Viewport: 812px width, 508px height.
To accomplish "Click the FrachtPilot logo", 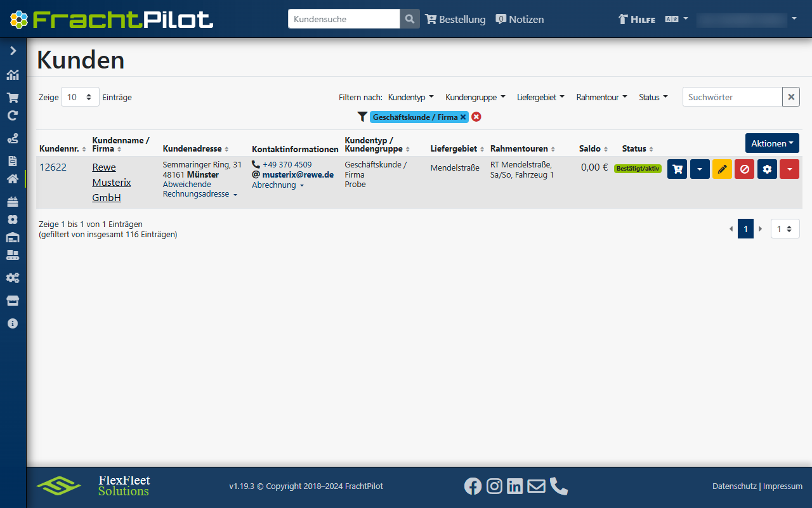I will 112,19.
